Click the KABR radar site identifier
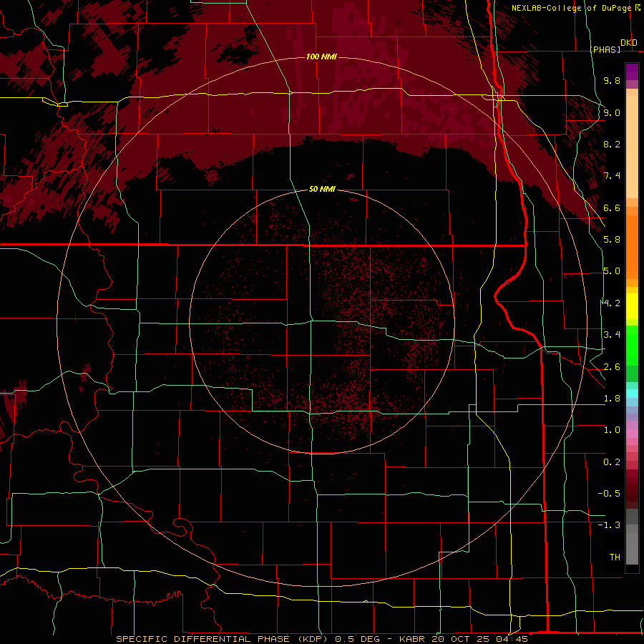644x644 pixels. [x=412, y=639]
